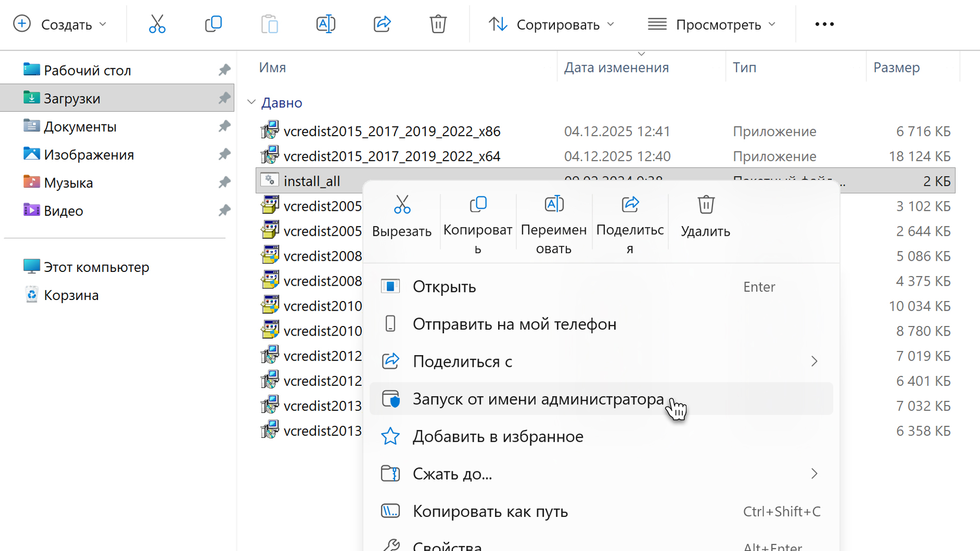Choose Запуск от имени администратора
This screenshot has width=980, height=551.
538,399
